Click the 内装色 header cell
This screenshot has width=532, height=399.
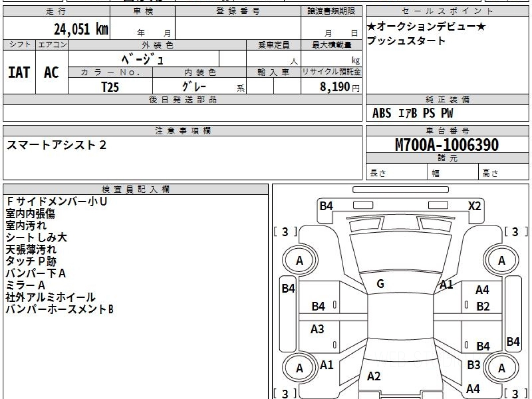[199, 72]
